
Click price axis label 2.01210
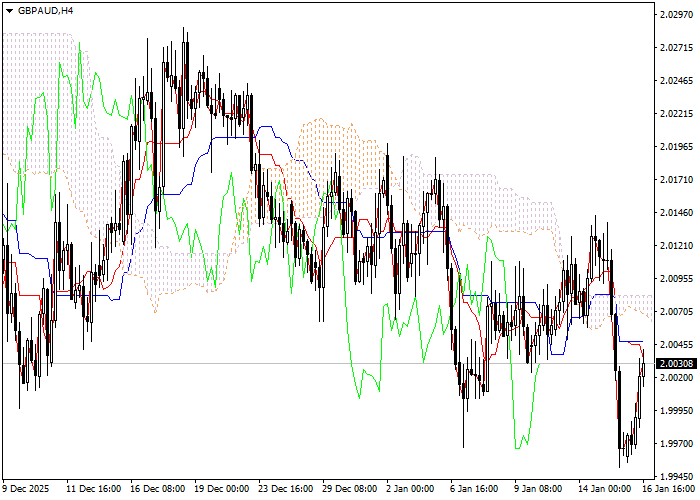point(677,246)
